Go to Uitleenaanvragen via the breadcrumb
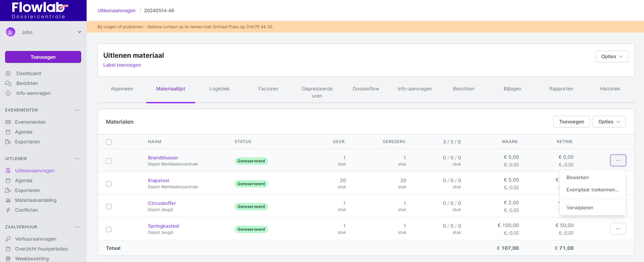This screenshot has width=644, height=262. click(117, 11)
